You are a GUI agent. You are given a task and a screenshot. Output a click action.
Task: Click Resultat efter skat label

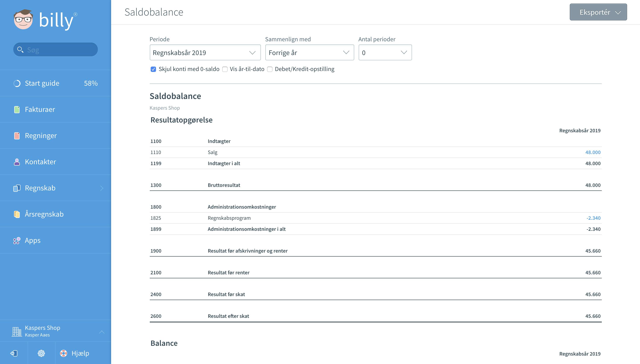(228, 316)
